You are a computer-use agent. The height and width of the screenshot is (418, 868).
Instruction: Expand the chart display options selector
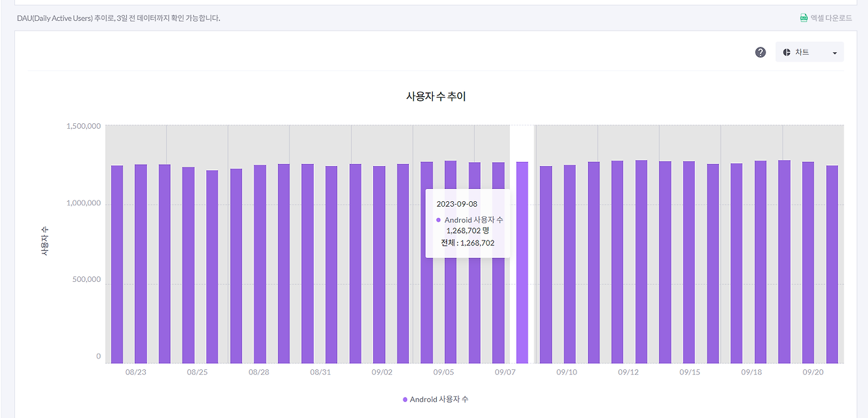[810, 51]
